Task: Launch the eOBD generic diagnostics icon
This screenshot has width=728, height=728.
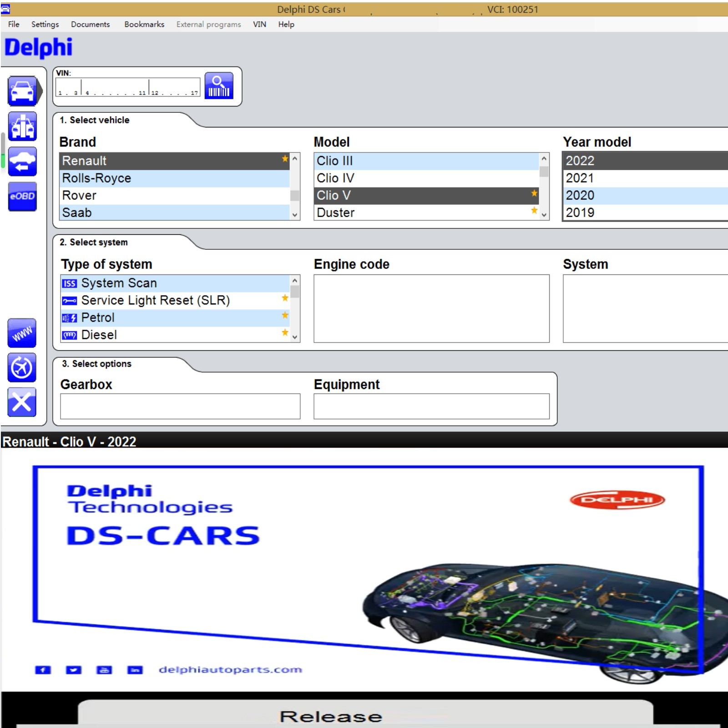Action: pos(22,197)
